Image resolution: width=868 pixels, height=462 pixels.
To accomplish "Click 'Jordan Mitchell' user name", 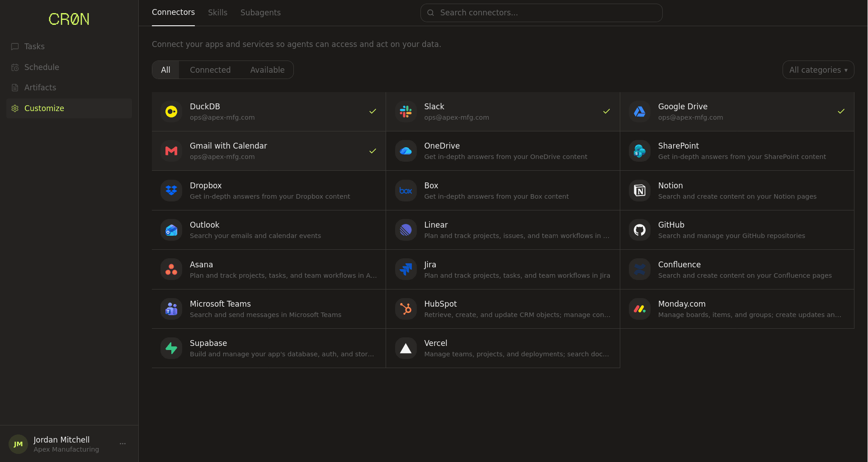I will pyautogui.click(x=61, y=440).
